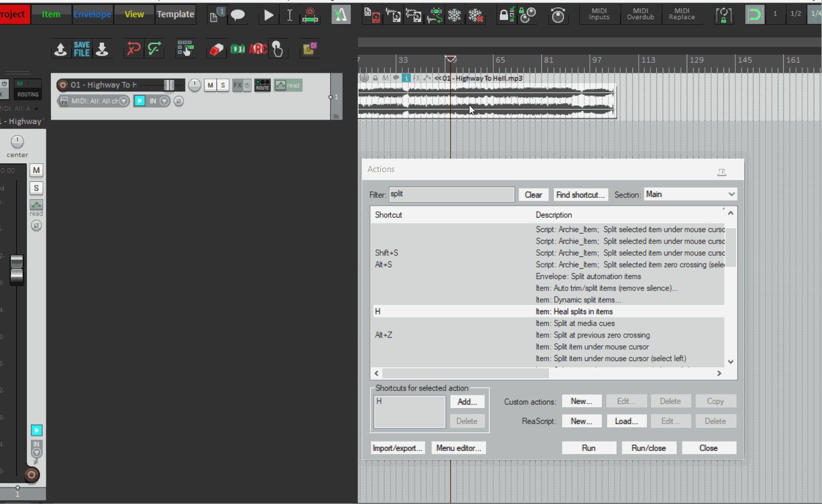Image resolution: width=822 pixels, height=504 pixels.
Task: Click the speech bubble notes icon
Action: pos(238,15)
